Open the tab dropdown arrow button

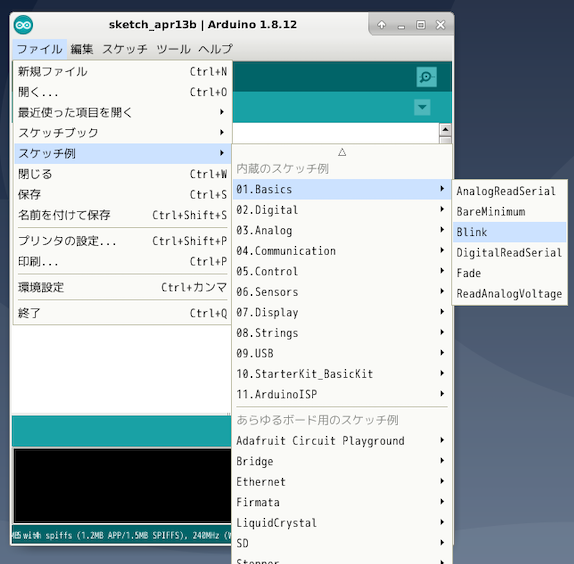tap(422, 107)
